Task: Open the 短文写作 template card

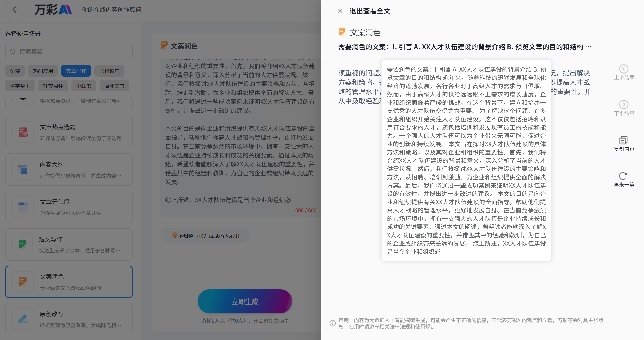Action: (69, 244)
